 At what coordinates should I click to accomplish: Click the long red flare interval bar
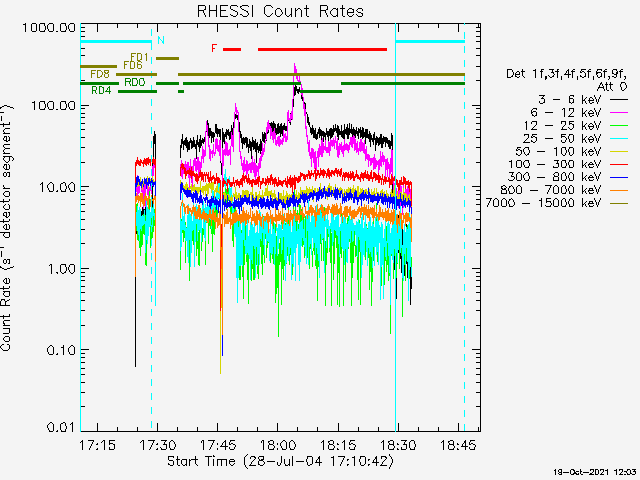tap(322, 50)
